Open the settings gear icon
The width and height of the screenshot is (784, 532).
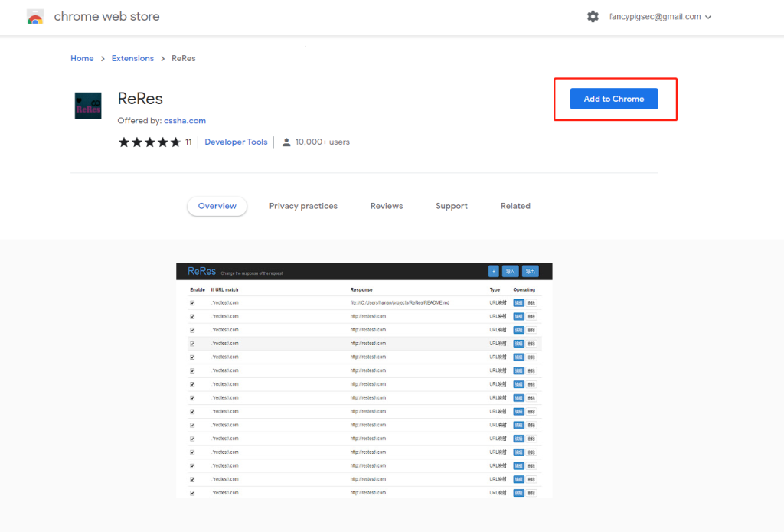pyautogui.click(x=593, y=17)
